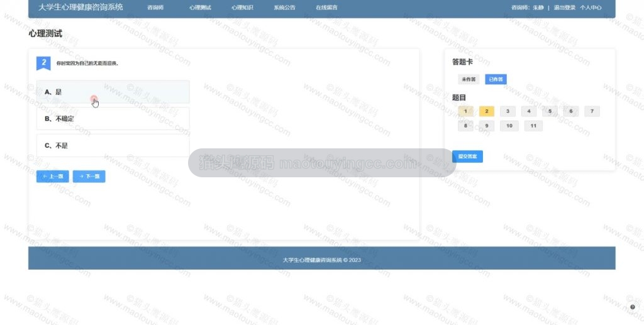Viewport: 644px width, 325px height.
Task: Jump to question 7 on answer card
Action: pos(592,111)
